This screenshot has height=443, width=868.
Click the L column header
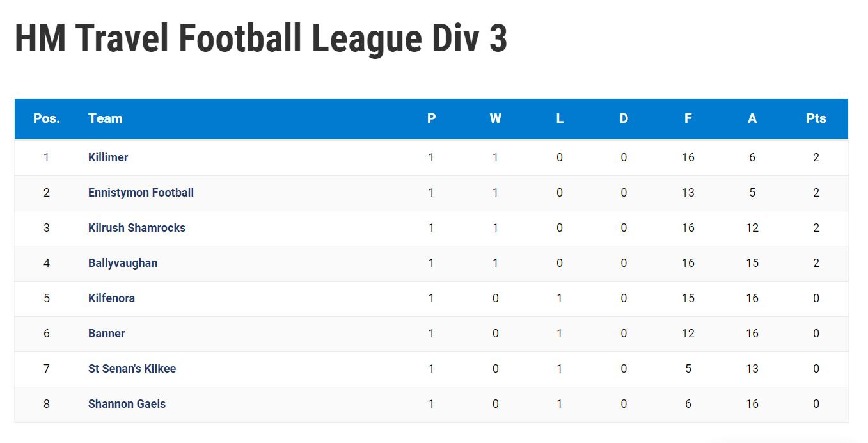point(560,118)
